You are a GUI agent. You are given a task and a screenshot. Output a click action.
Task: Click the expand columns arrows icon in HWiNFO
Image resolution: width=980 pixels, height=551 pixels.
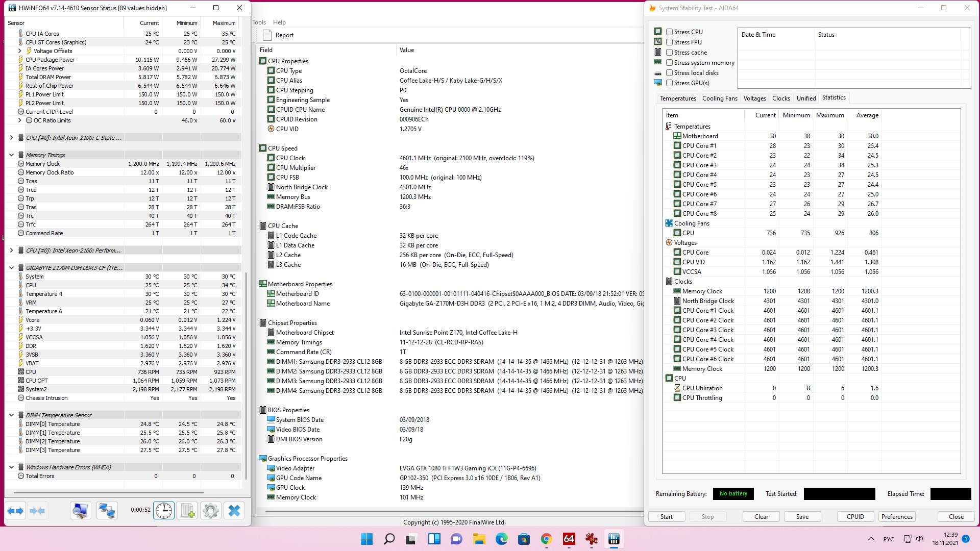tap(15, 511)
